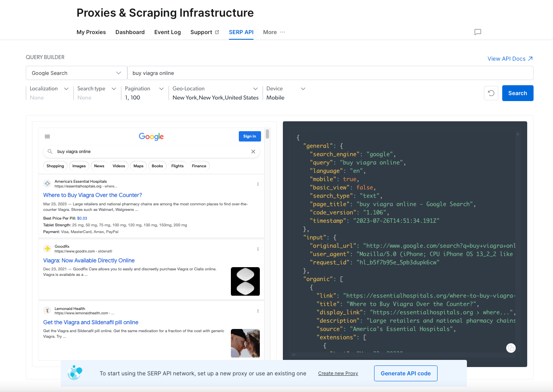The image size is (553, 392).
Task: Click the Generate API code button
Action: (405, 373)
